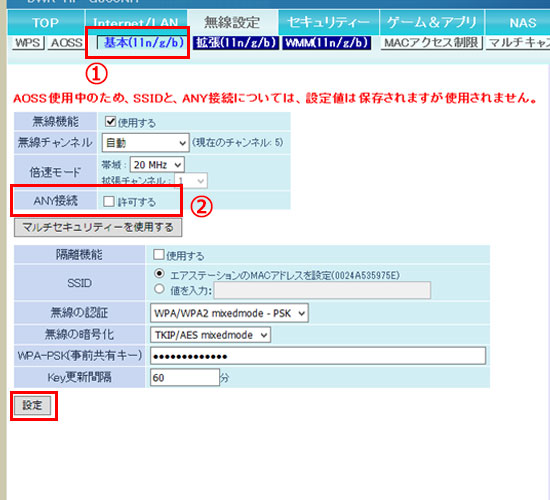Image resolution: width=550 pixels, height=500 pixels.
Task: Click the red AOSS使用中 warning text
Action: pos(275,98)
